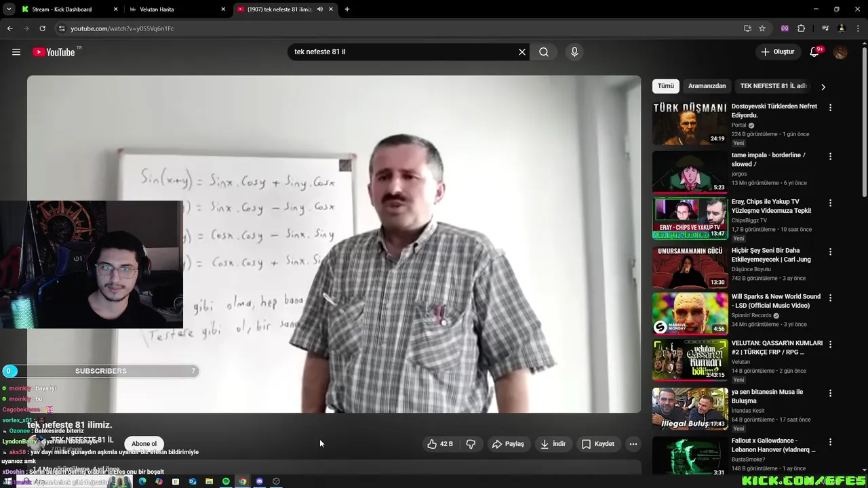Download the video with İndir
The width and height of the screenshot is (868, 488).
[553, 444]
